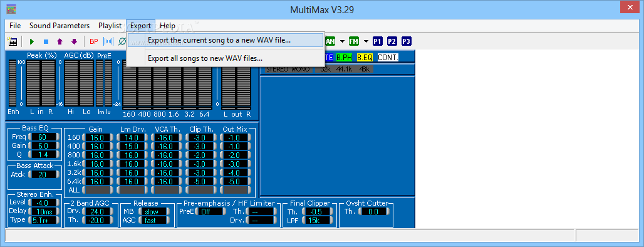Open the dropdown arrow next to FM

[366, 41]
